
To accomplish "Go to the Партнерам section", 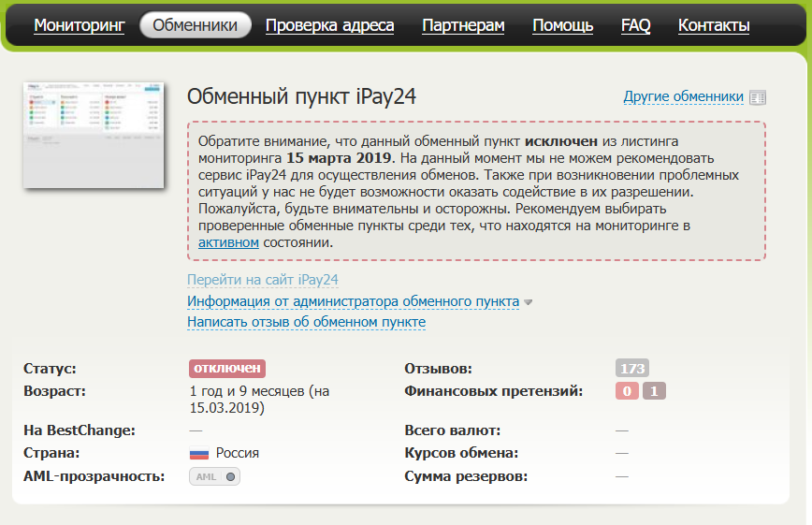I will point(463,25).
